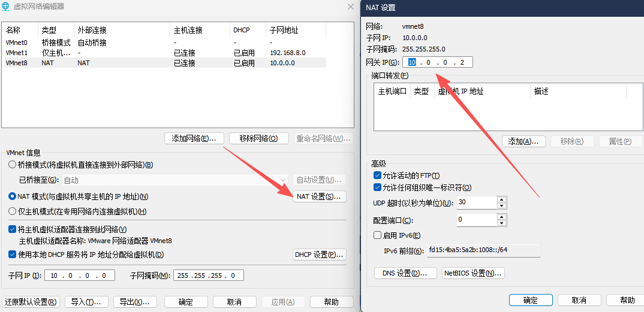Click the 名称 column header
This screenshot has width=644, height=312.
[20, 30]
